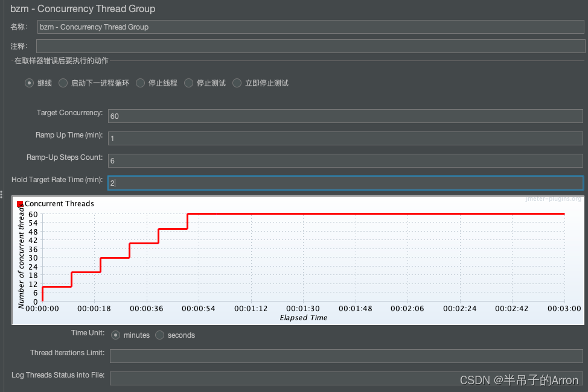Select the 继续 radio button
588x392 pixels.
tap(29, 83)
